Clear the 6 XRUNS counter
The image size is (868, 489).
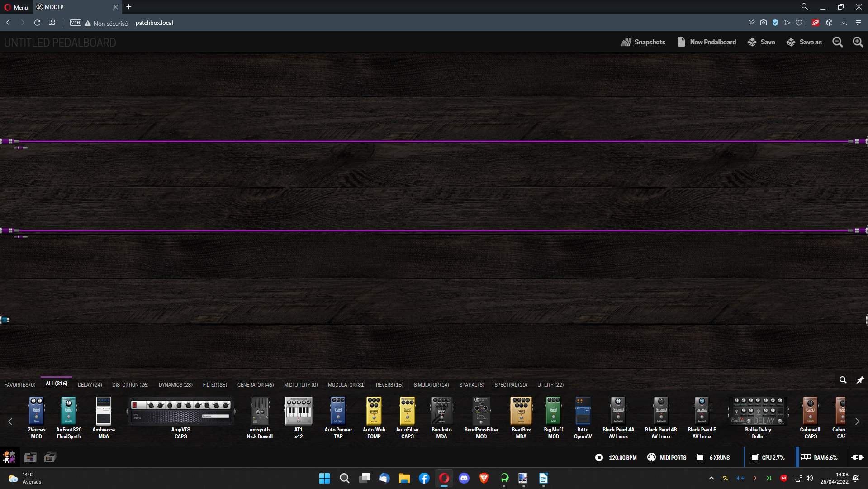point(713,458)
